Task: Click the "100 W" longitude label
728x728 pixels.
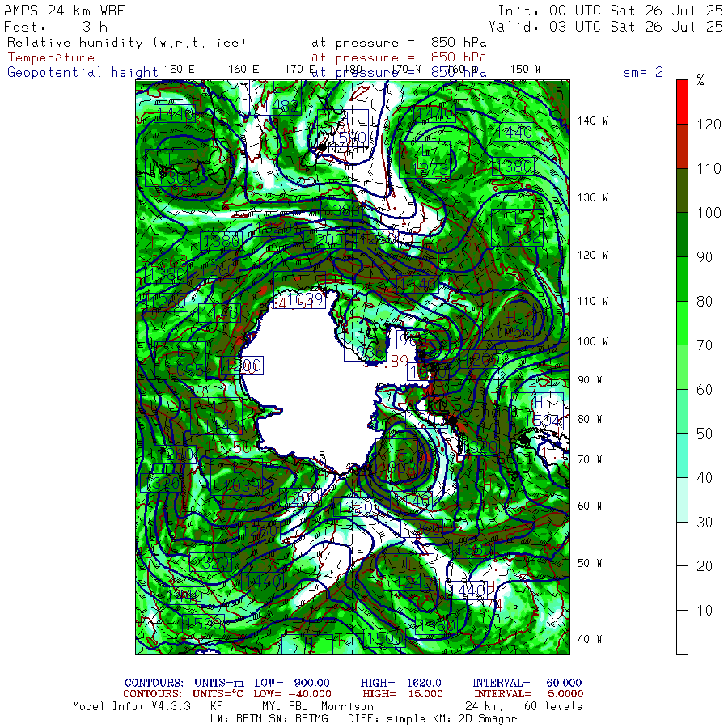Action: coord(592,341)
